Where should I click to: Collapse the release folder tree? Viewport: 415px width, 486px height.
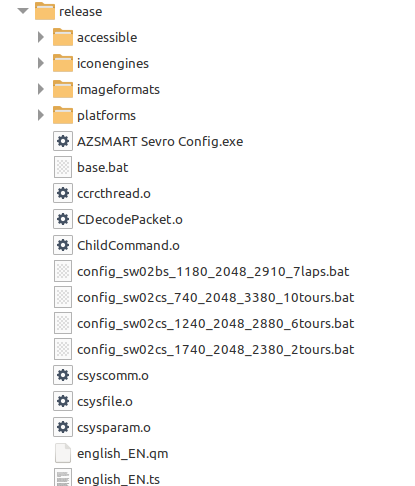pos(23,11)
